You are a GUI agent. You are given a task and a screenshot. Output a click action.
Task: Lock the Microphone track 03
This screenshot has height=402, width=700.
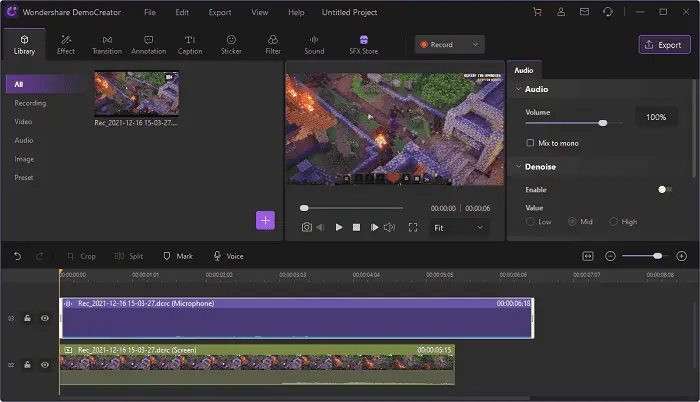coord(27,318)
